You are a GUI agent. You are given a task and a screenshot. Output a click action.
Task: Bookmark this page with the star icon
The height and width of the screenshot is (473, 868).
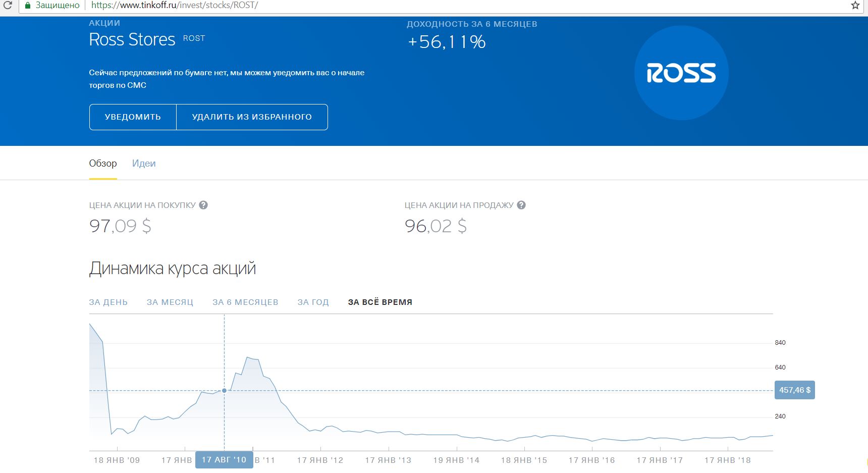pos(855,5)
